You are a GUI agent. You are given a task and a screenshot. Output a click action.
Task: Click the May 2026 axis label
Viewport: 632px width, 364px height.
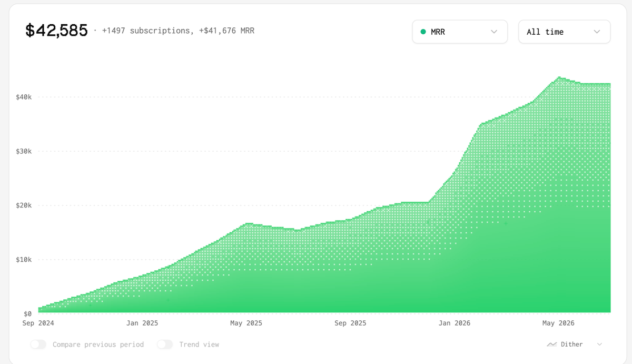tap(559, 323)
